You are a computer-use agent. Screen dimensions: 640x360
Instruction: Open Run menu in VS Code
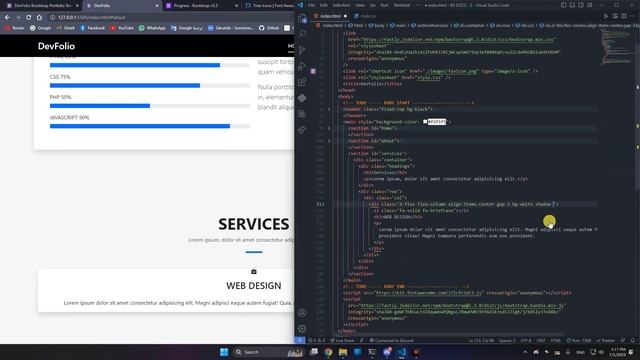pos(384,5)
